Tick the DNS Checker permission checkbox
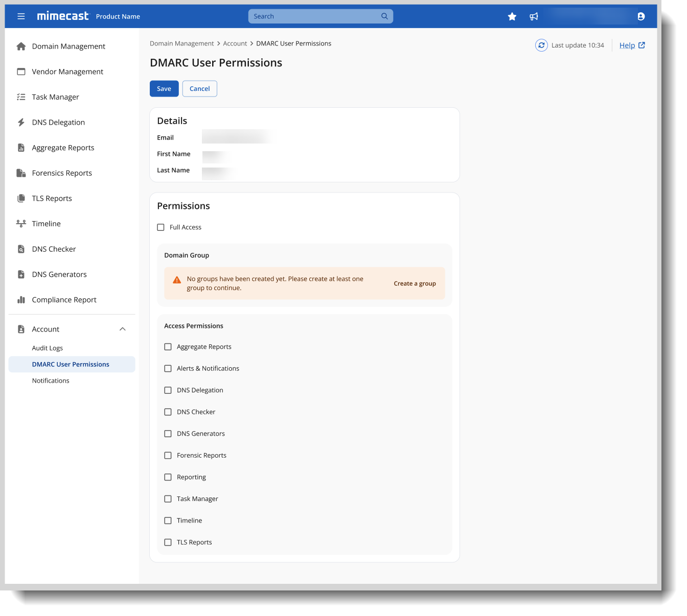The width and height of the screenshot is (687, 616). point(168,412)
